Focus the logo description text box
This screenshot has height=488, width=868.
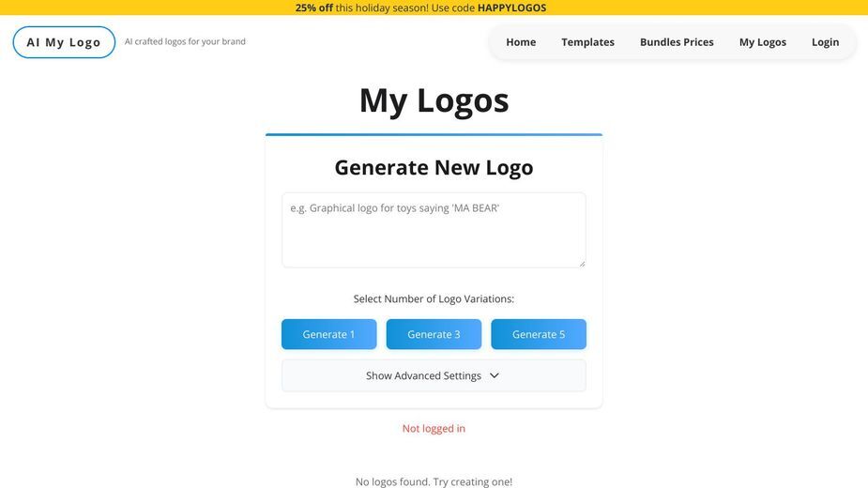coord(434,231)
